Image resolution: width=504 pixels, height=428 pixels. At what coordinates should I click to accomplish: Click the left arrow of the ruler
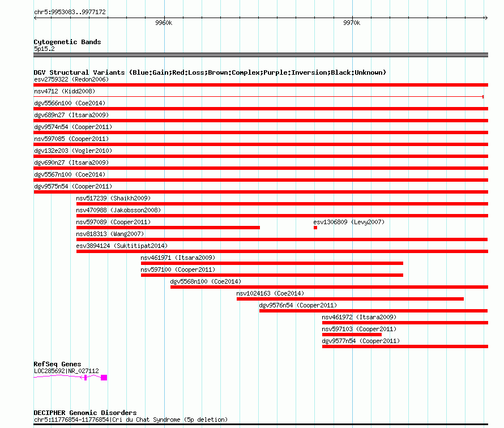click(x=35, y=18)
